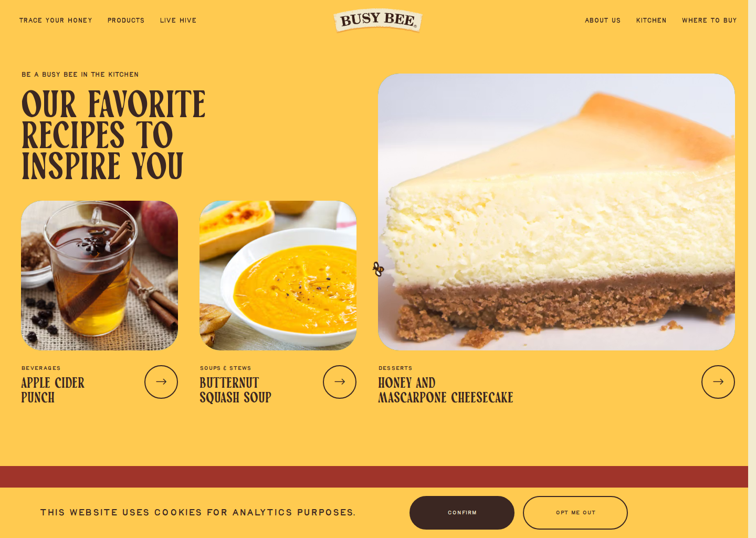Open the butternut squash soup photo
756x538 pixels.
(278, 275)
